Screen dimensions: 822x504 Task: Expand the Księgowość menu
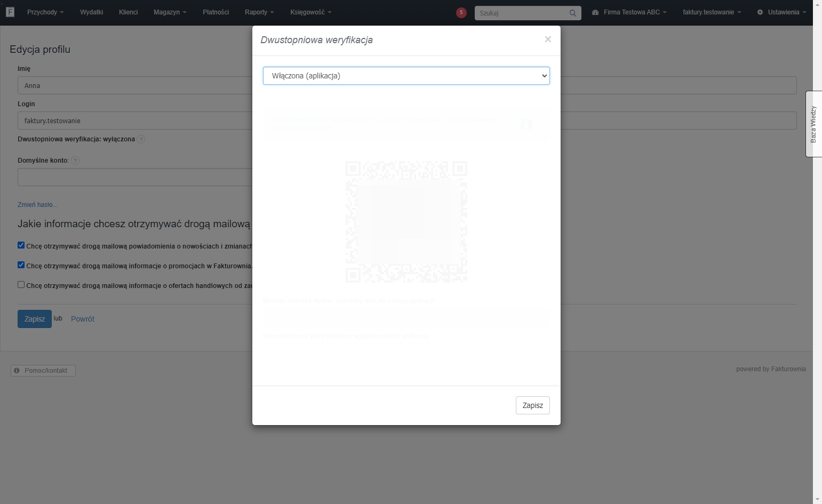coord(311,12)
